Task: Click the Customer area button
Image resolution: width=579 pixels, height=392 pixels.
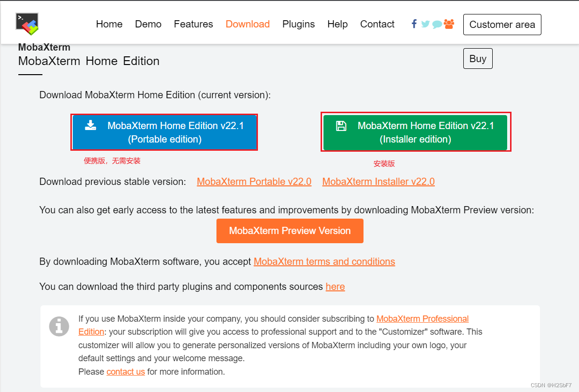Action: pos(502,25)
